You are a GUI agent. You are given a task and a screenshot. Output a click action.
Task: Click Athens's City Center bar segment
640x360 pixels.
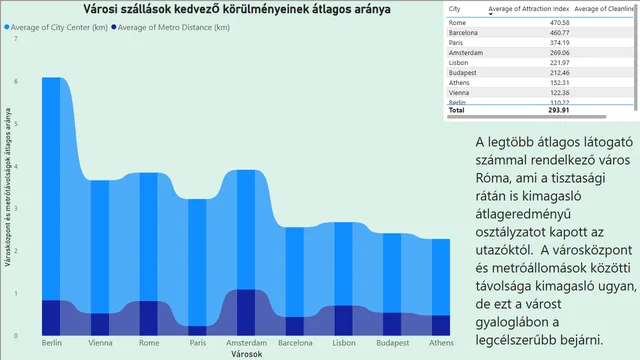[441, 277]
